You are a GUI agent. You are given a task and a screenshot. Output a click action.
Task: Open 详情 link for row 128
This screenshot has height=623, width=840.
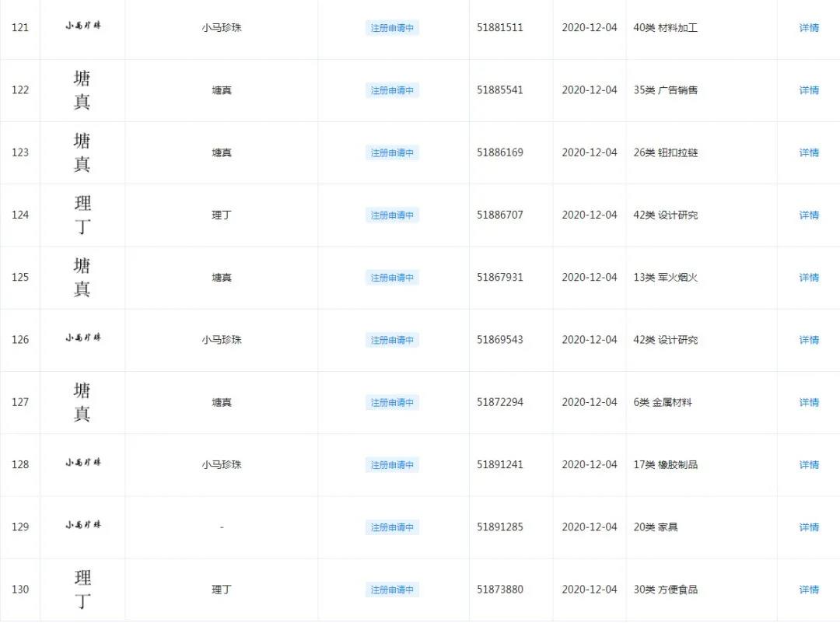809,464
